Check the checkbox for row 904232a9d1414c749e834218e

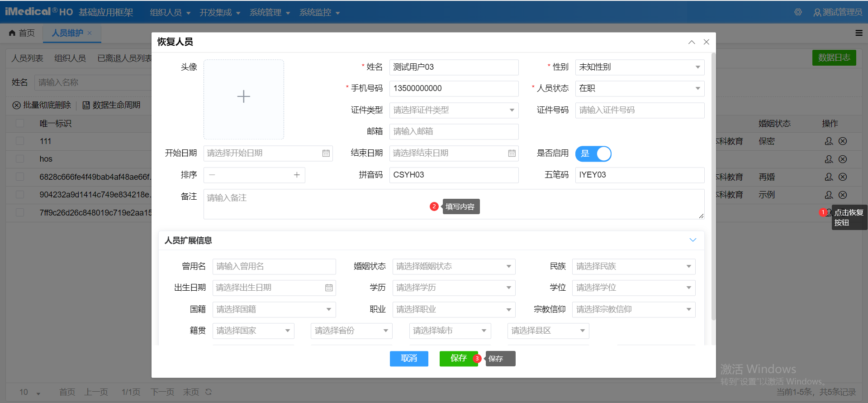click(x=20, y=195)
